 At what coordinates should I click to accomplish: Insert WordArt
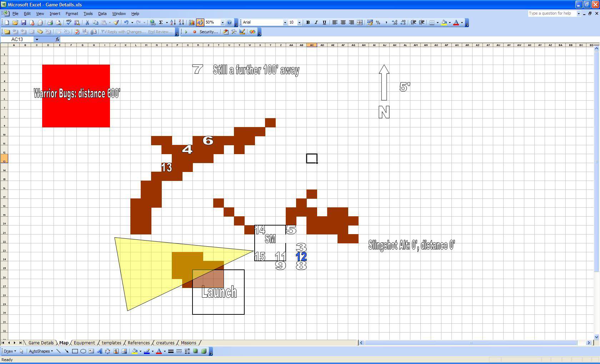point(100,351)
